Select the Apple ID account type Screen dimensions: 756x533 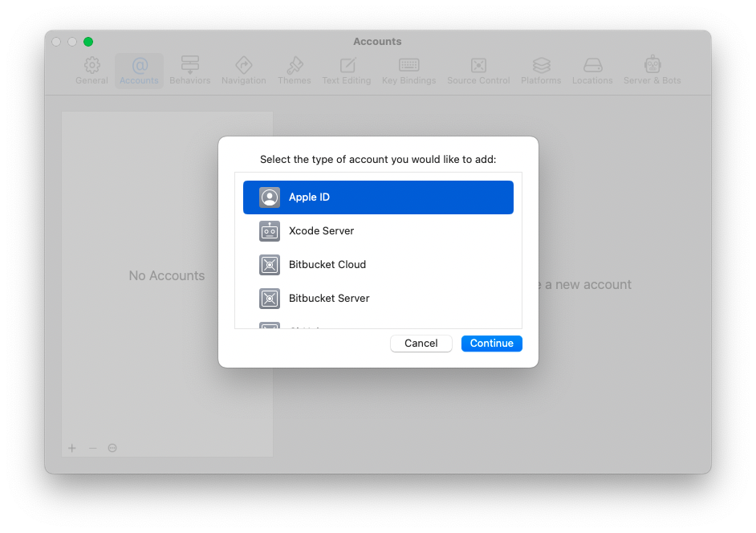[378, 197]
